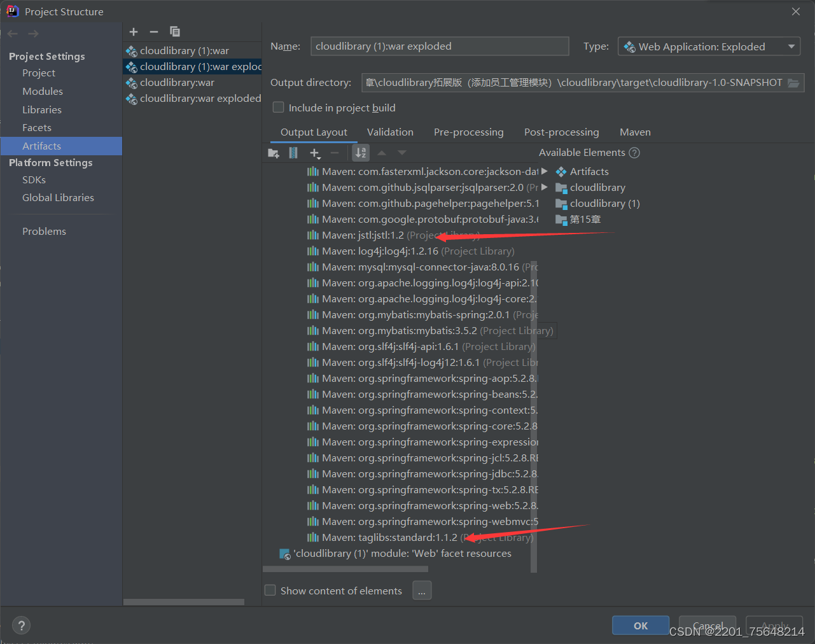Viewport: 815px width, 644px height.
Task: Open Project settings in the sidebar
Action: click(39, 73)
